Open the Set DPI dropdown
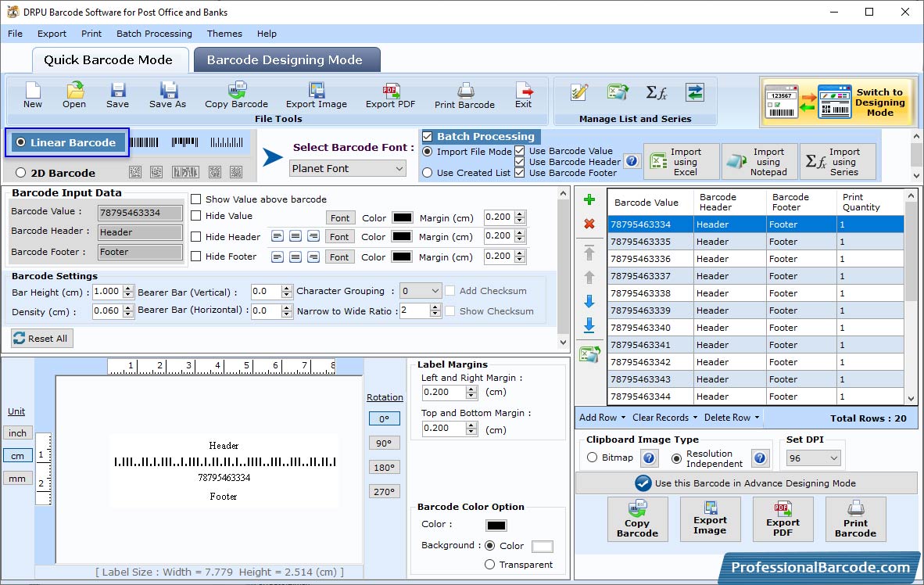This screenshot has width=924, height=585. (x=813, y=458)
